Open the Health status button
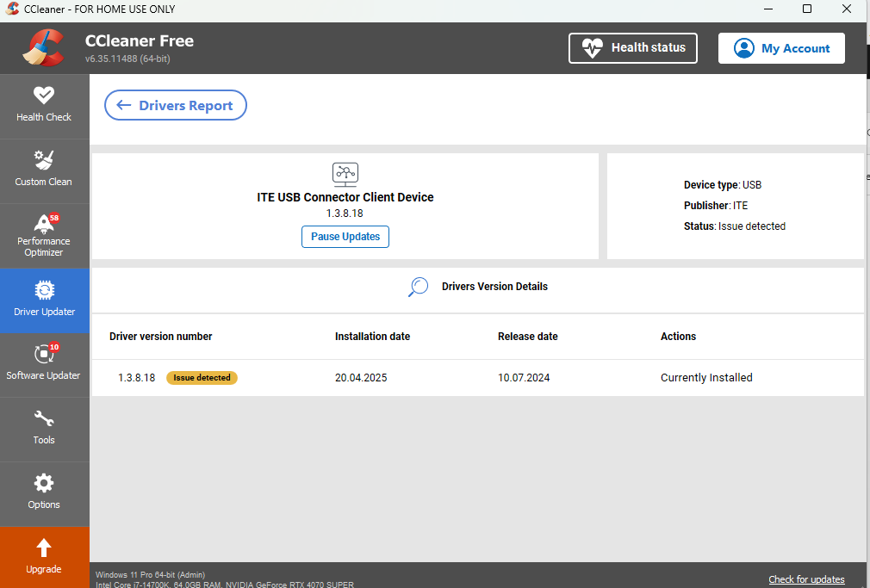870x588 pixels. tap(633, 48)
